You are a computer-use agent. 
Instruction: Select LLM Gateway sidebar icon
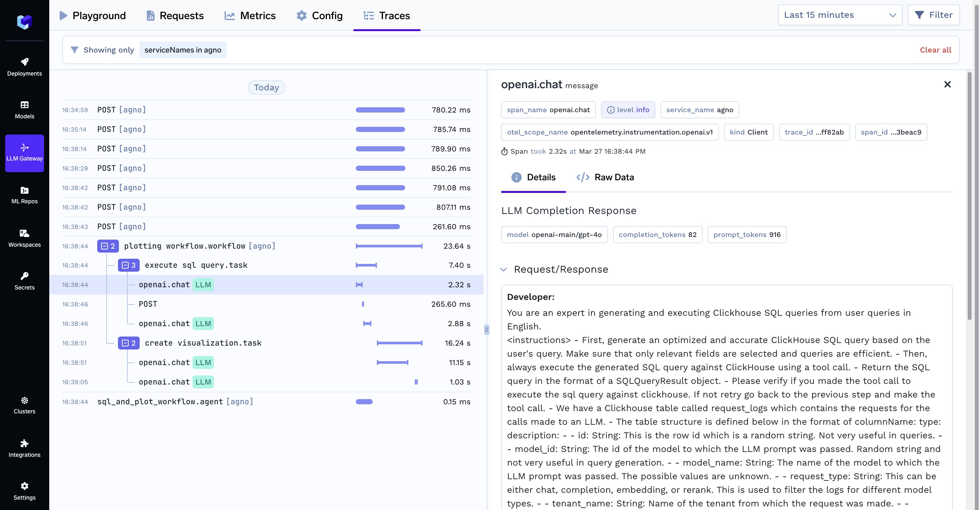pos(24,148)
